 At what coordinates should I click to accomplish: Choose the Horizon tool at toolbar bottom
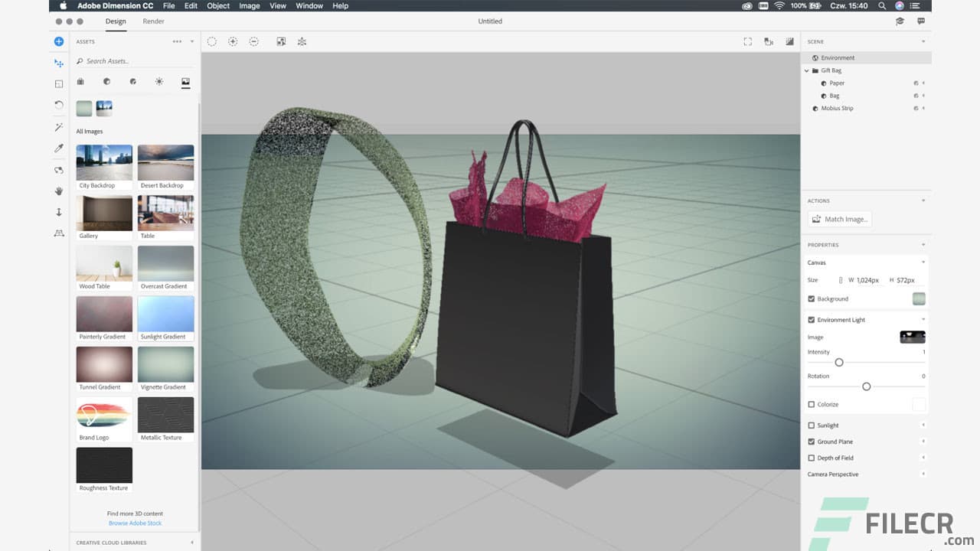coord(58,233)
